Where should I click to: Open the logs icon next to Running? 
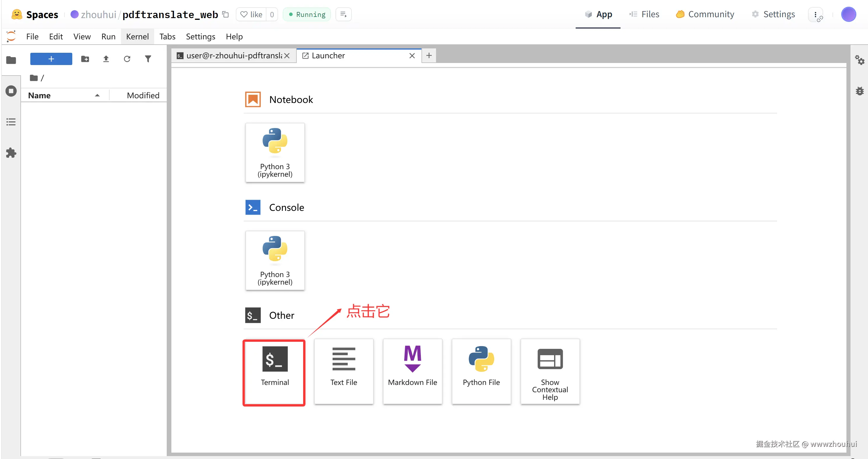[343, 15]
